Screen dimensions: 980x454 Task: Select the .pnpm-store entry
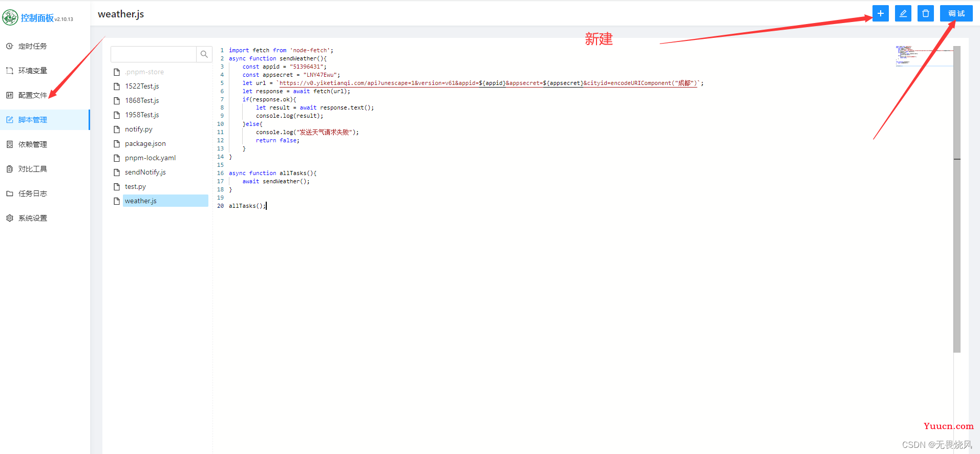point(144,72)
